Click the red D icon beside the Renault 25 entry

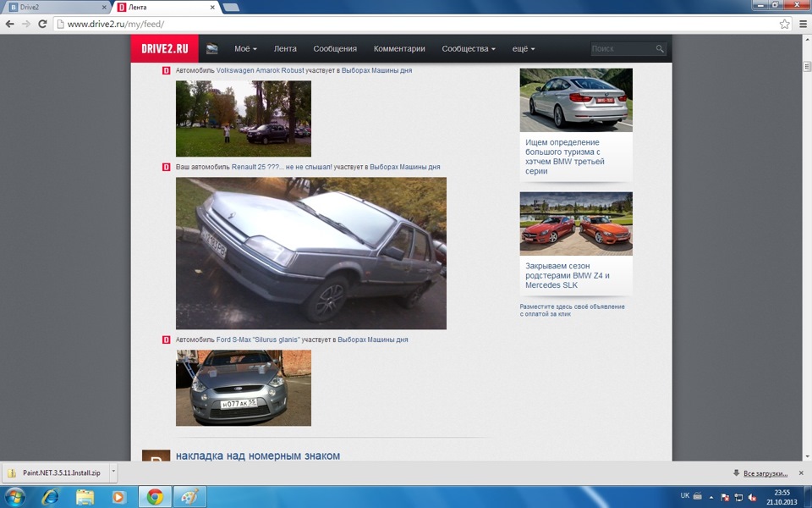tap(167, 167)
